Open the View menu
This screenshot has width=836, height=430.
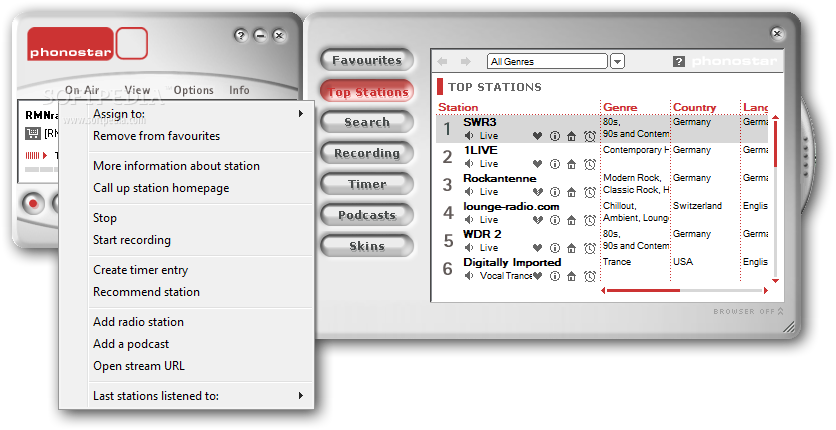pos(137,90)
